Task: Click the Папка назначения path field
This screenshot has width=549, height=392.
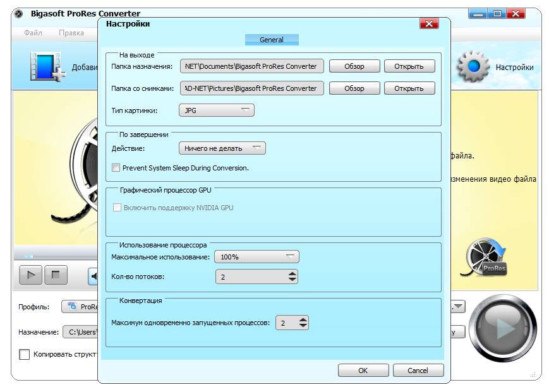Action: coord(251,66)
